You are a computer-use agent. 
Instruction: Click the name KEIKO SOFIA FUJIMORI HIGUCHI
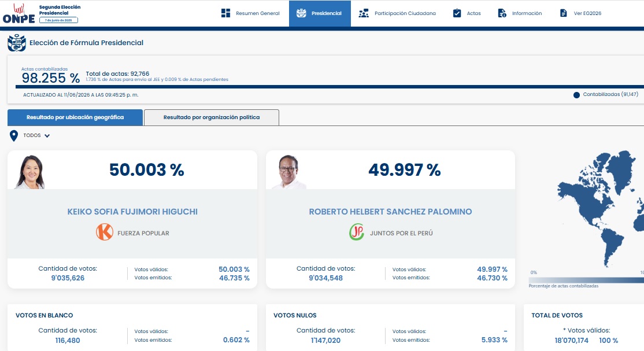coord(132,212)
